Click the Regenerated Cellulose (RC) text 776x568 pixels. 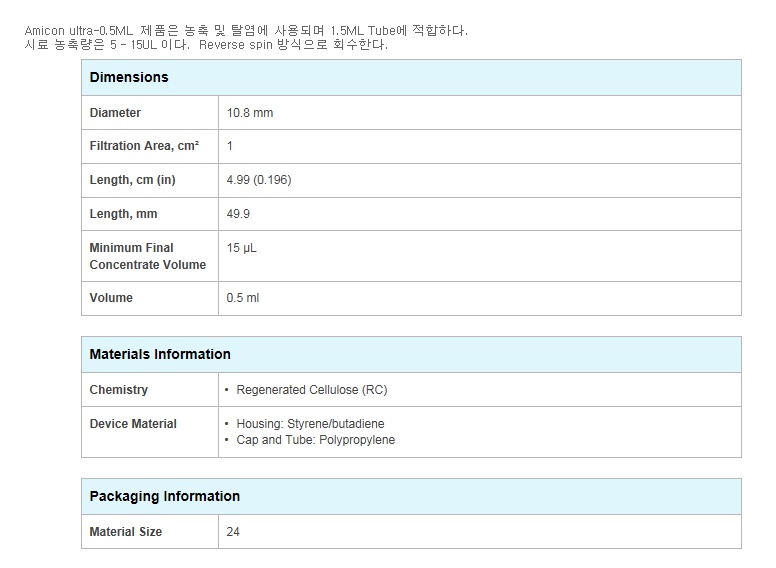click(x=312, y=390)
